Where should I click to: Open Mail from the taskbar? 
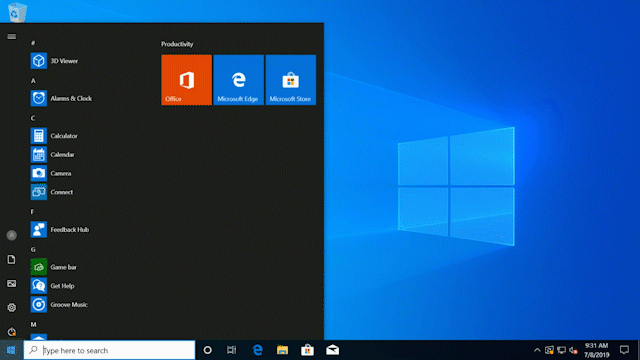332,350
